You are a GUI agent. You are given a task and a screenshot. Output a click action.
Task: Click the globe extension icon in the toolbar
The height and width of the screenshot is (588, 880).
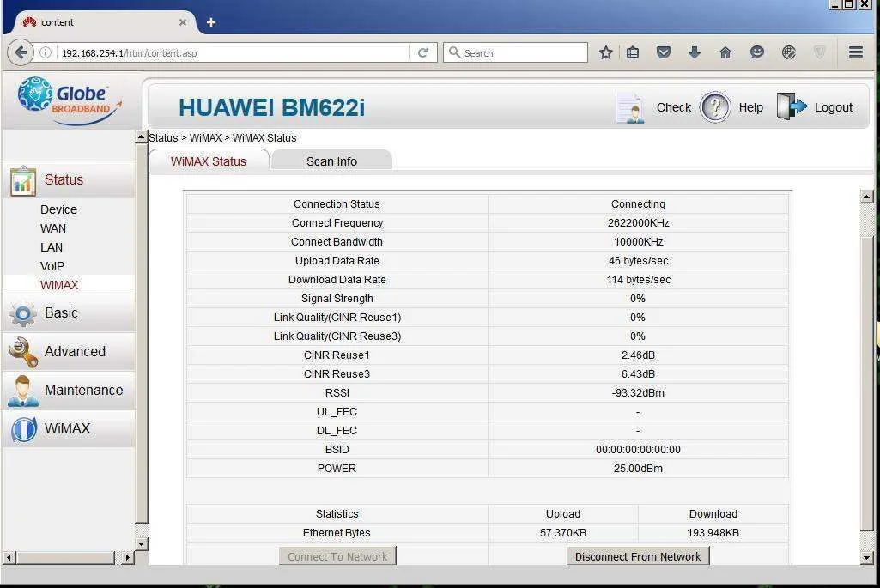click(x=788, y=52)
